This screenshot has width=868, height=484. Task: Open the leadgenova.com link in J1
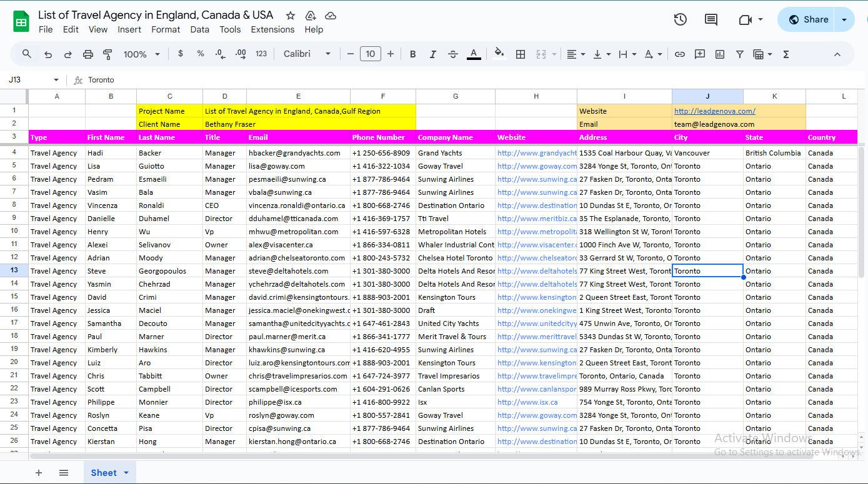coord(714,111)
